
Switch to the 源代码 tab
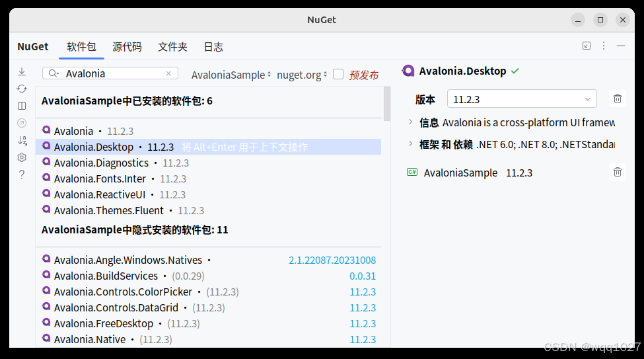click(127, 46)
